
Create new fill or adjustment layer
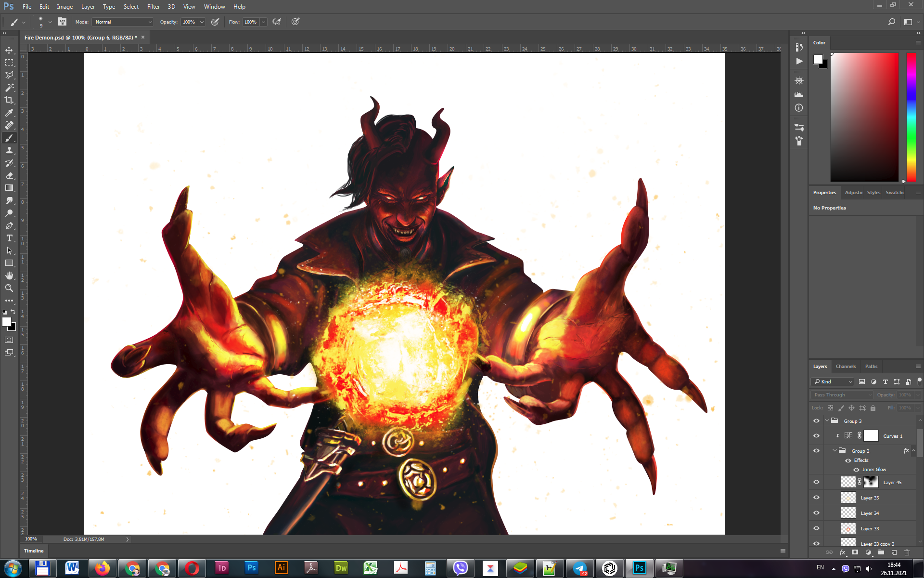point(868,552)
